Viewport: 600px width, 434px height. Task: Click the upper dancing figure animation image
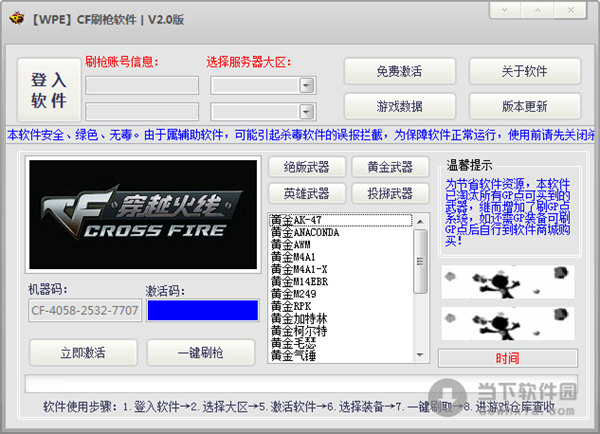pyautogui.click(x=508, y=282)
